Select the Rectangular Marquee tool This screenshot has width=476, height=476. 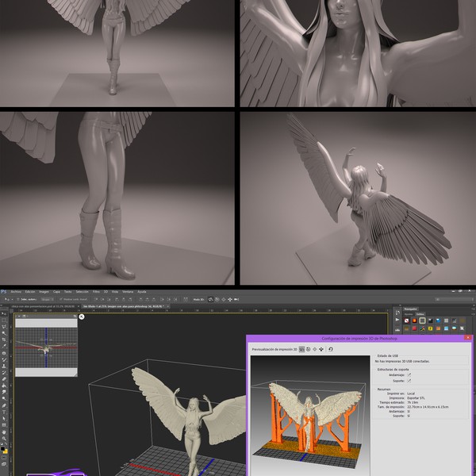point(4,321)
